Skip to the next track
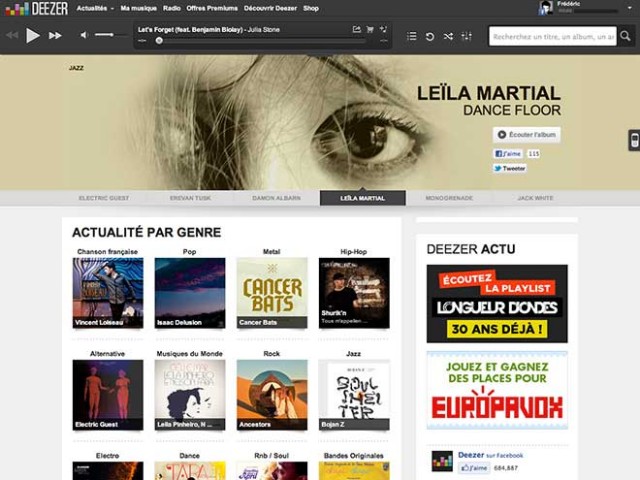This screenshot has width=640, height=480. tap(55, 36)
